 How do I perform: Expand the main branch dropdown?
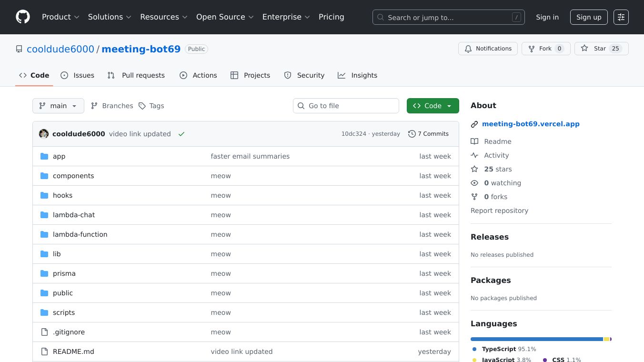coord(58,106)
